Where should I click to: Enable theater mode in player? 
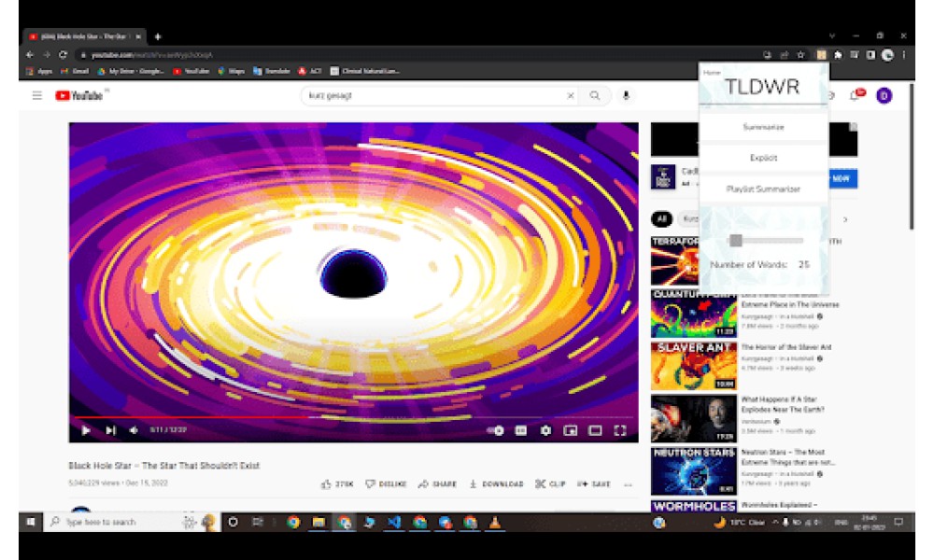pyautogui.click(x=595, y=430)
